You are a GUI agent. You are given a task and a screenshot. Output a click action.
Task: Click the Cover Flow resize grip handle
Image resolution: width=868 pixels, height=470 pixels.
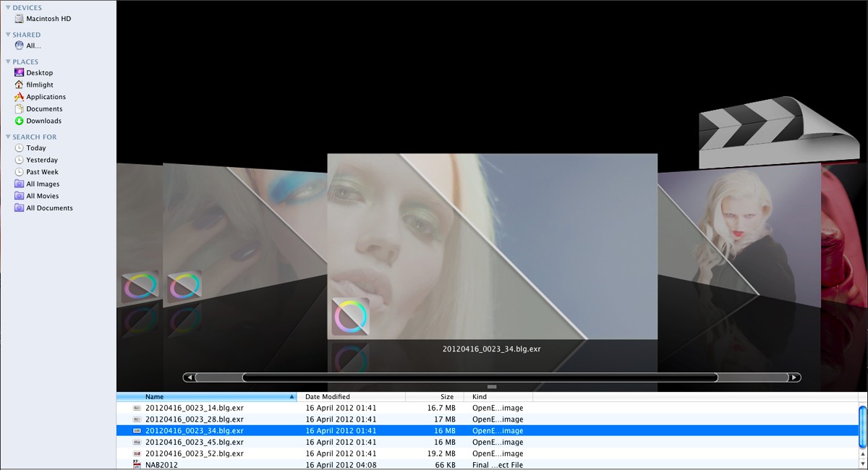[x=492, y=387]
